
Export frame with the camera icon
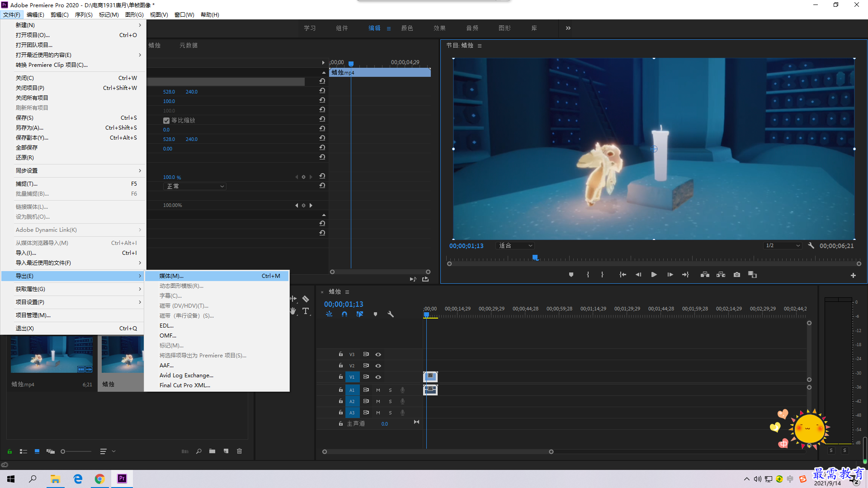pyautogui.click(x=737, y=275)
